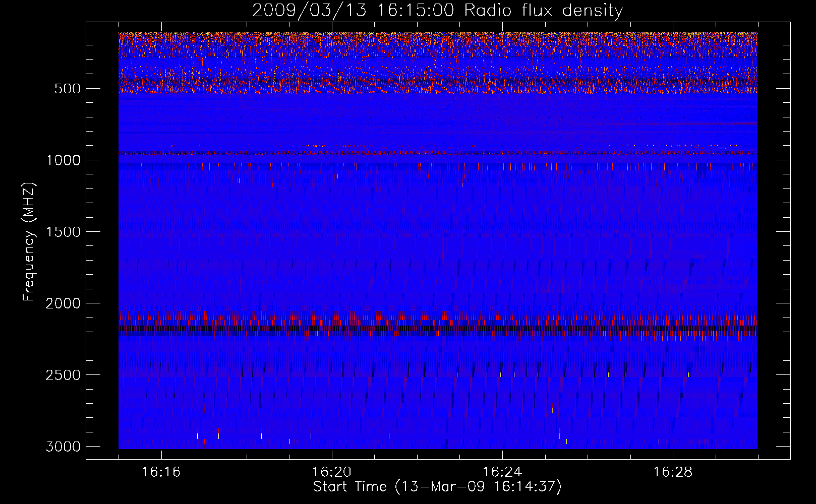Select the 'Frequency (MHZ)' y-axis label
The width and height of the screenshot is (816, 504).
(x=29, y=242)
